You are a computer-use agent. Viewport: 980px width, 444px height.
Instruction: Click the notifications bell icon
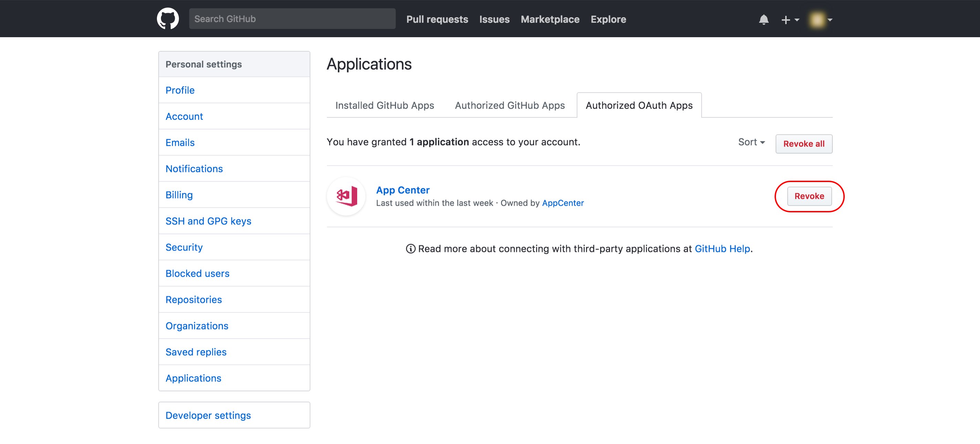click(763, 18)
